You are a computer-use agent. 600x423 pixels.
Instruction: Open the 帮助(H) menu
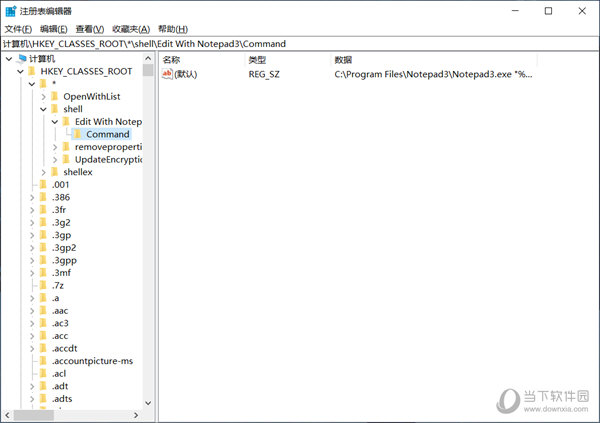tap(173, 29)
